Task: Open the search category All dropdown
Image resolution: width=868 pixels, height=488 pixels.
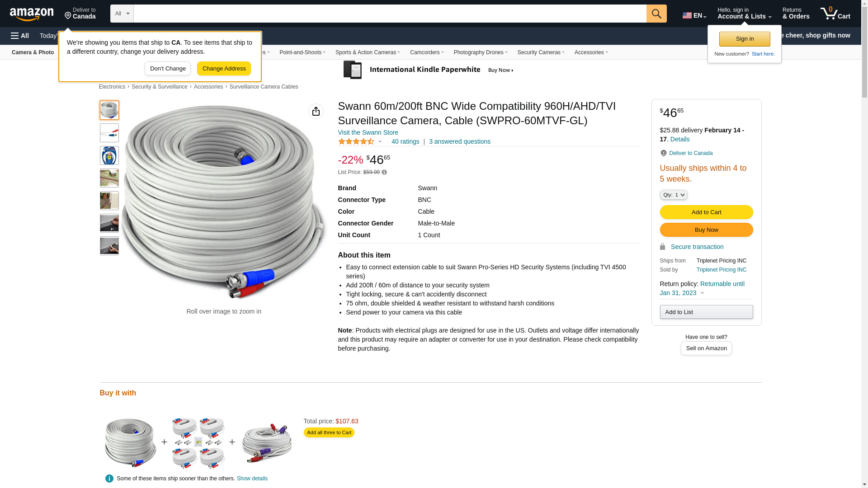Action: 122,14
